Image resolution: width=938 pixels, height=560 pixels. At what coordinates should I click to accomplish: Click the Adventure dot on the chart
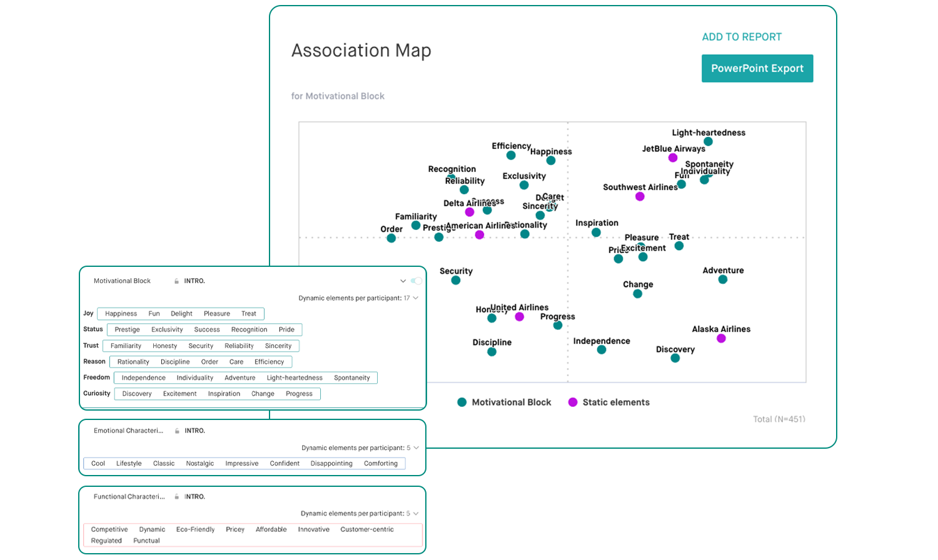tap(723, 279)
